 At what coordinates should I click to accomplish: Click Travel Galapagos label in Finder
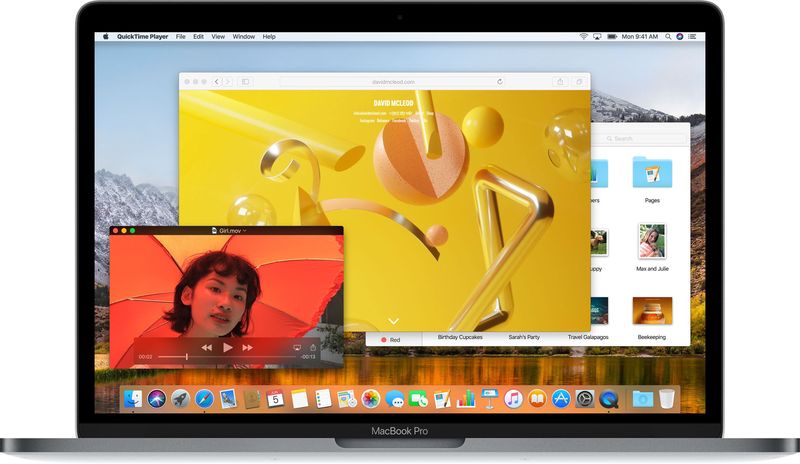[x=588, y=337]
